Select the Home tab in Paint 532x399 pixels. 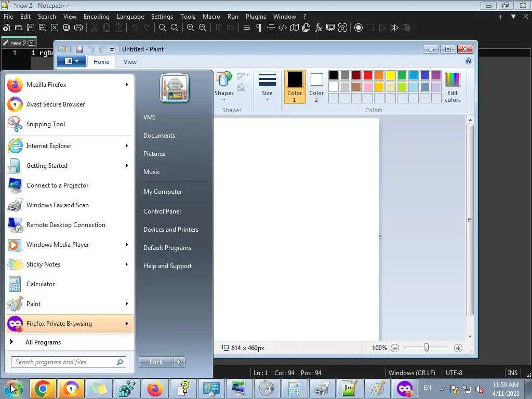(x=101, y=62)
